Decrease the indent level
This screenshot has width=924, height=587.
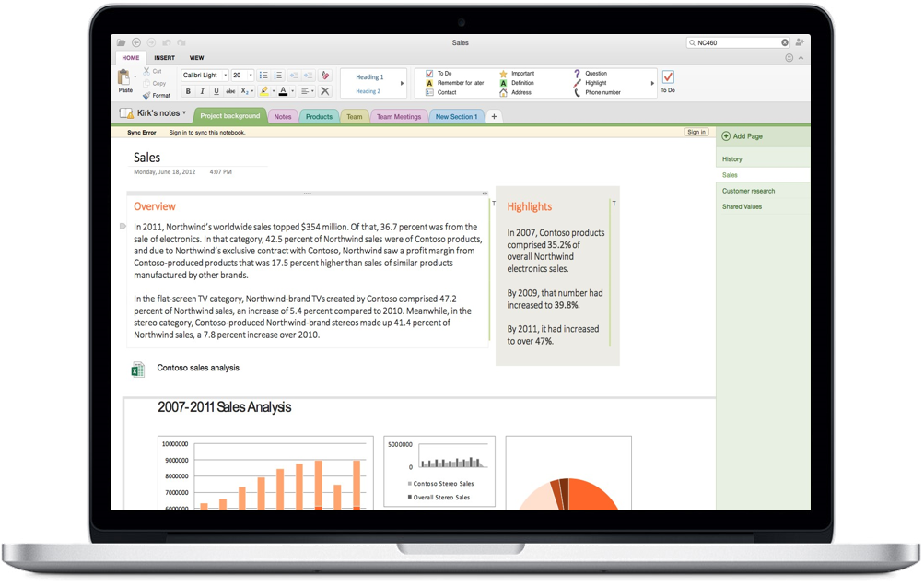click(x=294, y=76)
